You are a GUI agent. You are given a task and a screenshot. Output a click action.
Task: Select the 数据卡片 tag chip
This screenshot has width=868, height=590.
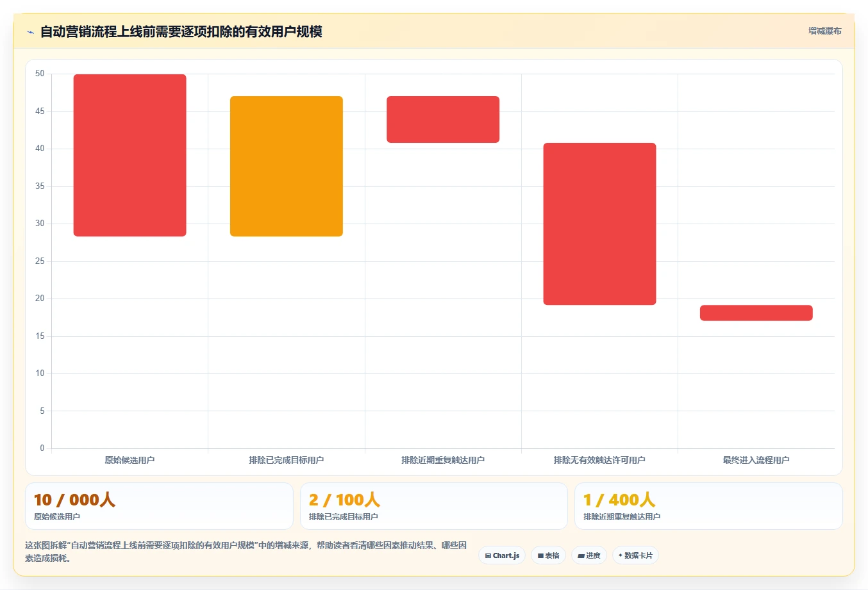click(635, 555)
